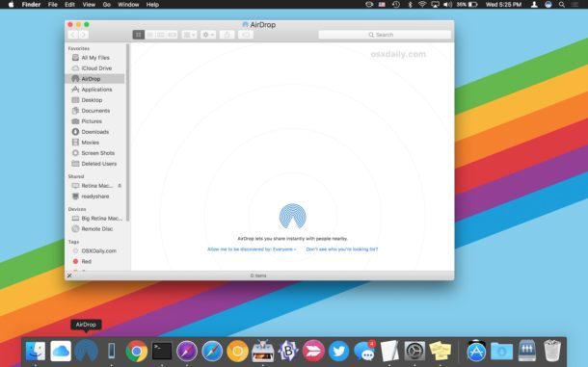This screenshot has width=588, height=367.
Task: Open 'Allow me to be discovered by' dropdown
Action: point(252,249)
